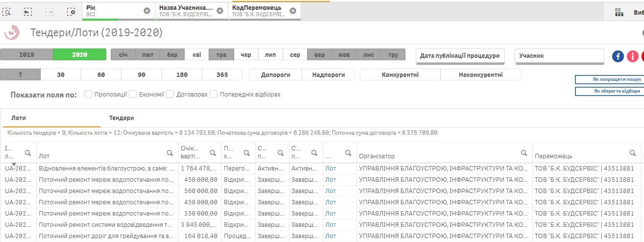Filter by Надпороги procedures

pyautogui.click(x=328, y=75)
